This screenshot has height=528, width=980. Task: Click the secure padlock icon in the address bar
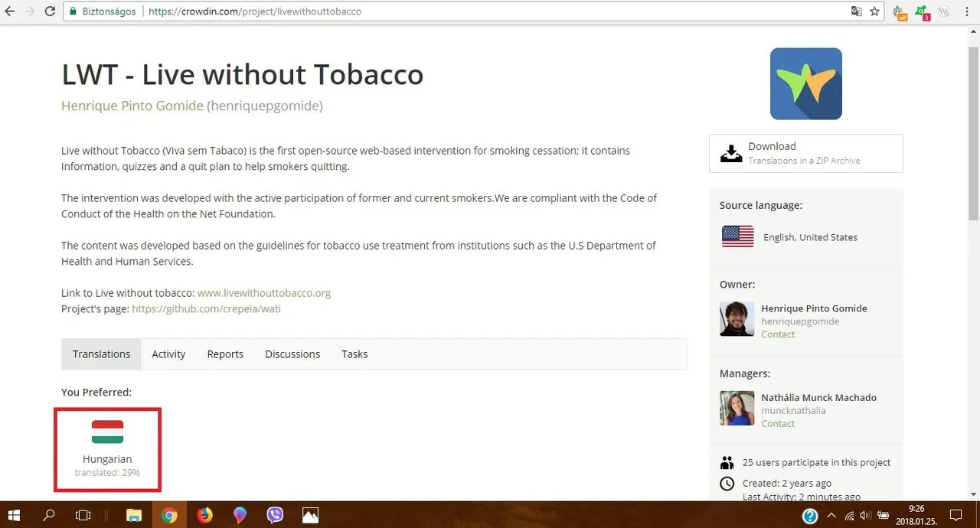tap(73, 11)
